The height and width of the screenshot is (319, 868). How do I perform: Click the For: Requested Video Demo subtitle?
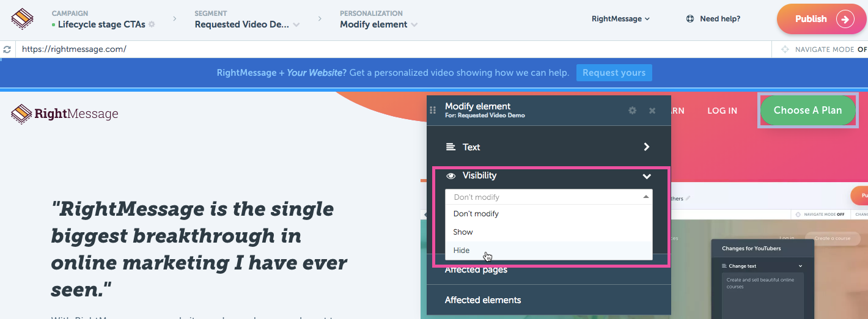(x=485, y=116)
